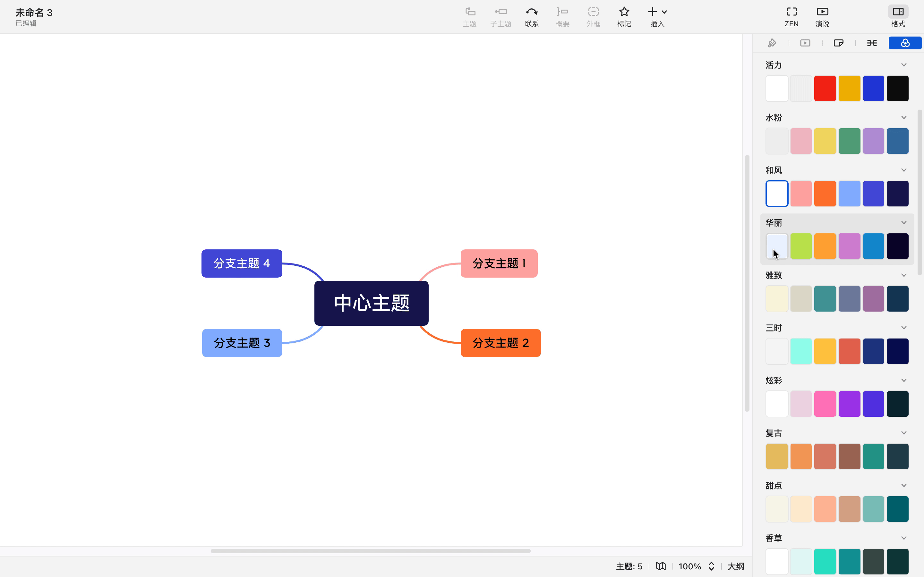This screenshot has width=924, height=577.
Task: Click the canvas horizontal scrollbar
Action: 370,551
